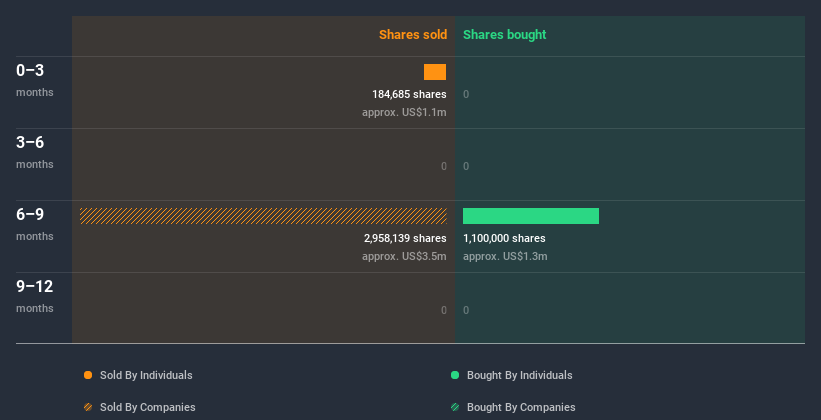Image resolution: width=821 pixels, height=420 pixels.
Task: Click the hatched Sold By Companies legend icon
Action: [88, 407]
